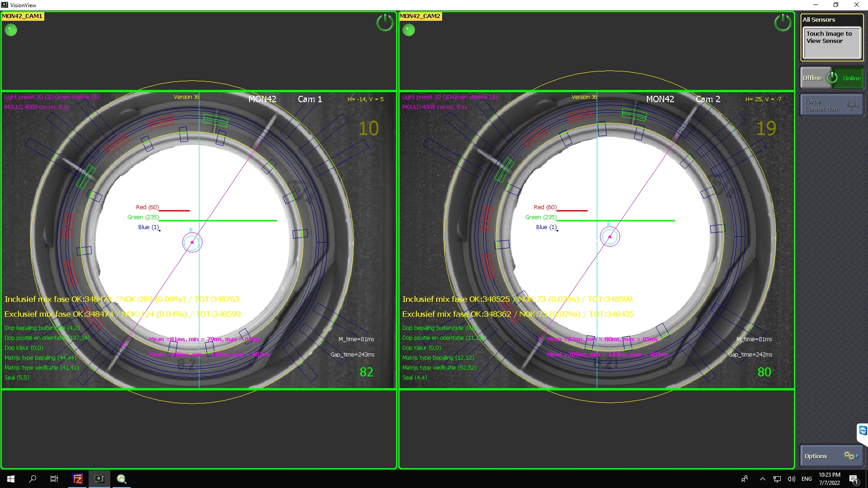Select the MON42_CAM2 label tab
Viewport: 868px width, 488px height.
pos(420,16)
